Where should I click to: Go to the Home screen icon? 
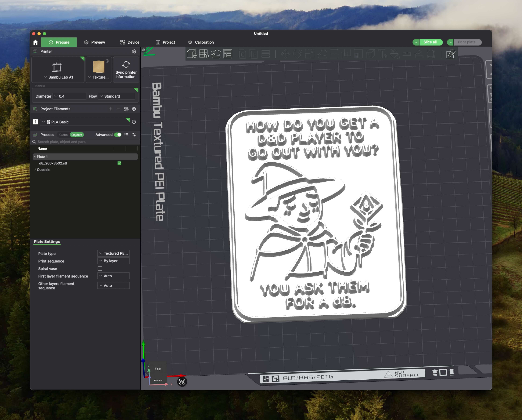pyautogui.click(x=36, y=42)
